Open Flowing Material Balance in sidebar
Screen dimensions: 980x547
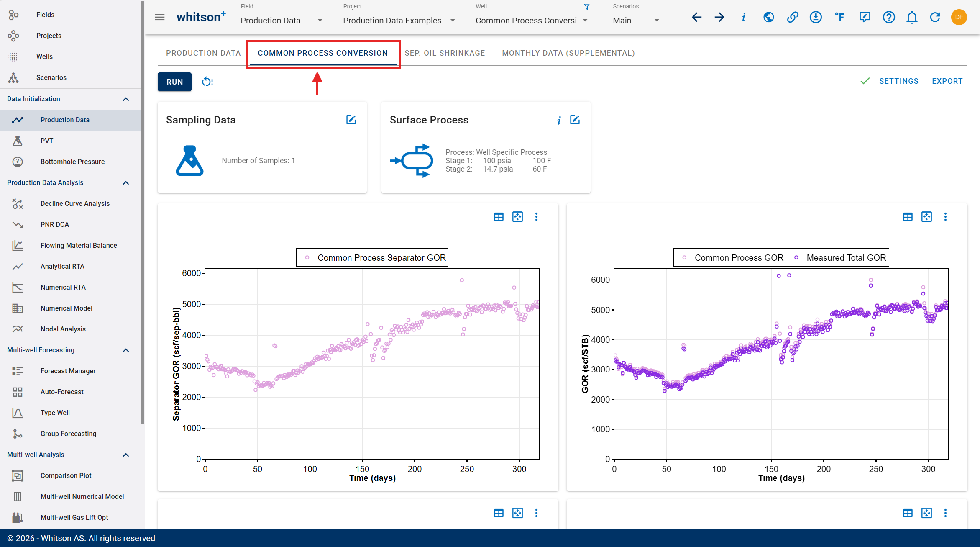[x=70, y=245]
